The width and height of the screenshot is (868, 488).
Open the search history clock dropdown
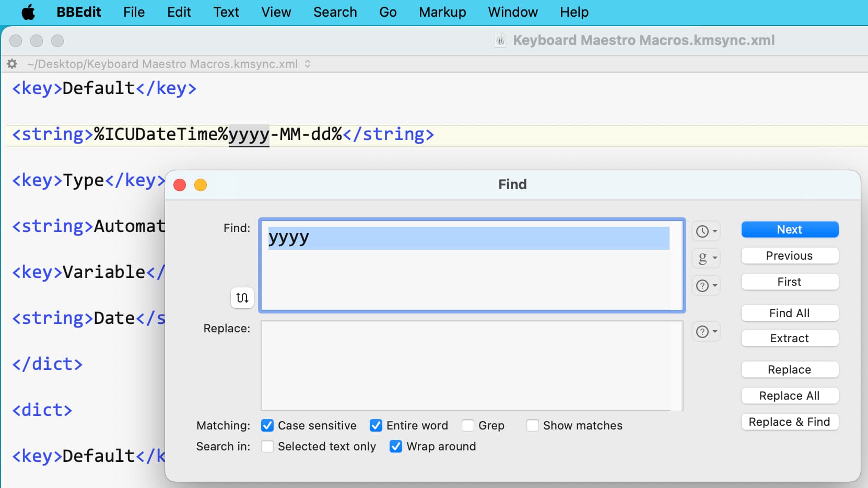[x=707, y=231]
